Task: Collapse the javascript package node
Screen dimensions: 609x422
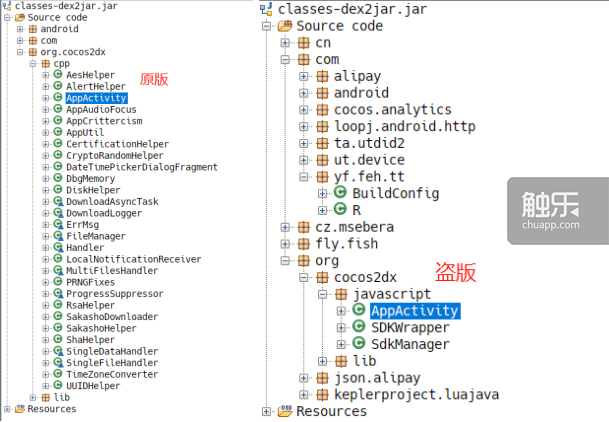Action: click(323, 294)
